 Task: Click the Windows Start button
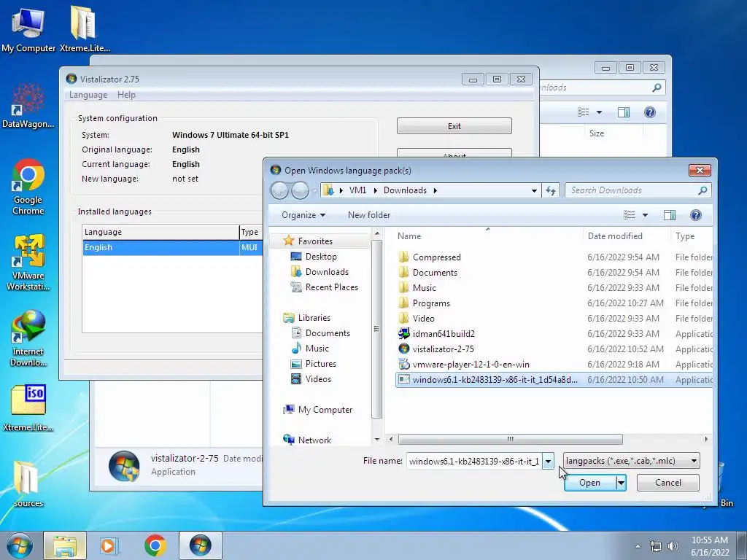point(20,545)
